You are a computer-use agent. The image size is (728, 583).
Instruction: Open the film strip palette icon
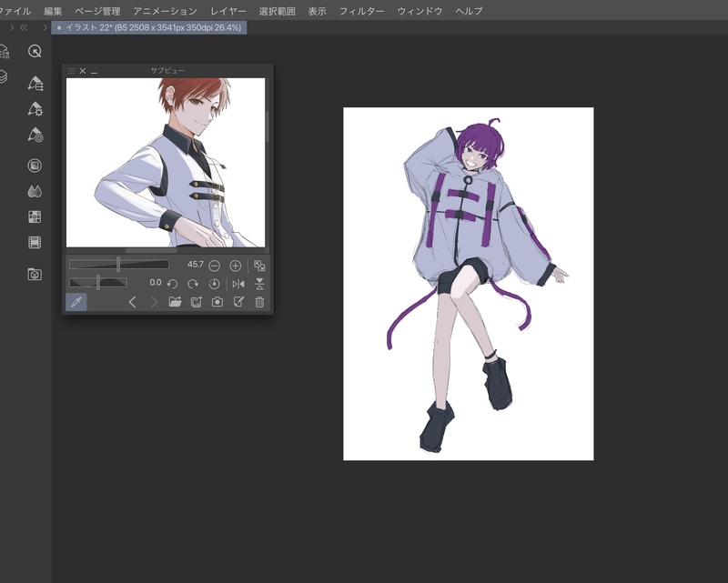point(35,242)
